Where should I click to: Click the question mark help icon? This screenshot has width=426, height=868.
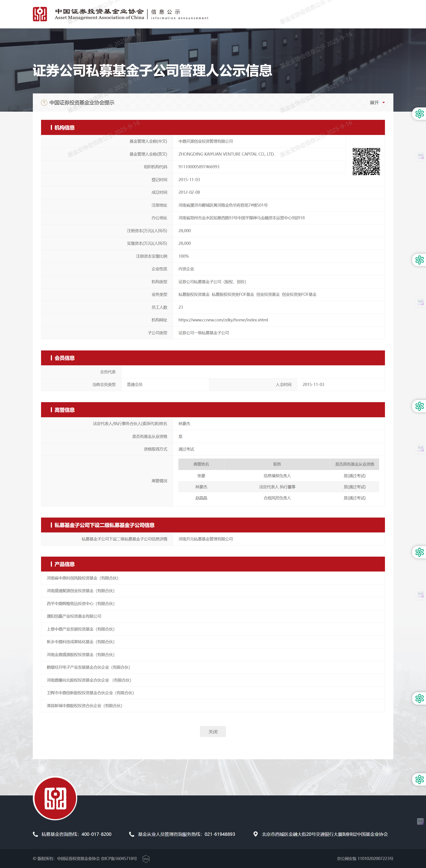pos(44,103)
